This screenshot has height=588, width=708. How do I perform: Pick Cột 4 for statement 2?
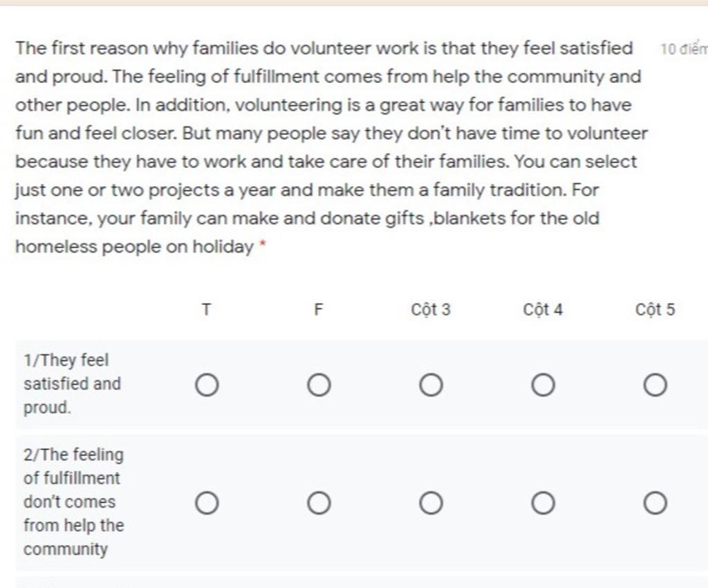(x=543, y=503)
